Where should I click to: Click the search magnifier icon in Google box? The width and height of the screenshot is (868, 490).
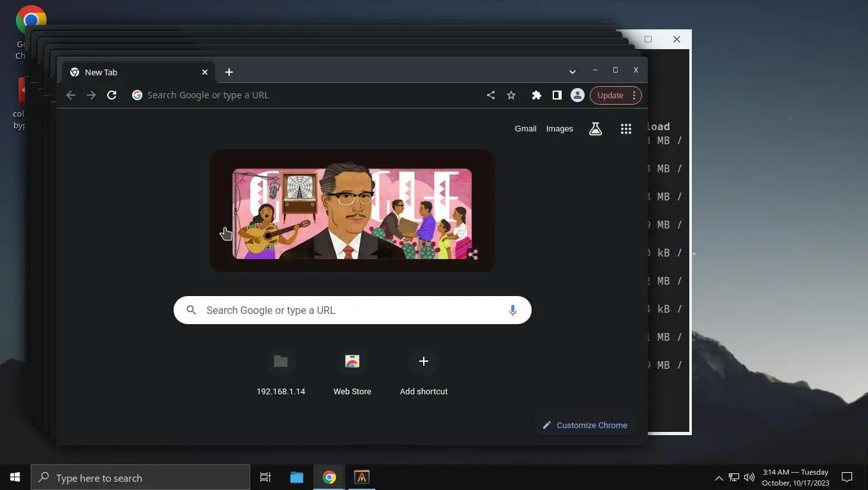pos(191,310)
